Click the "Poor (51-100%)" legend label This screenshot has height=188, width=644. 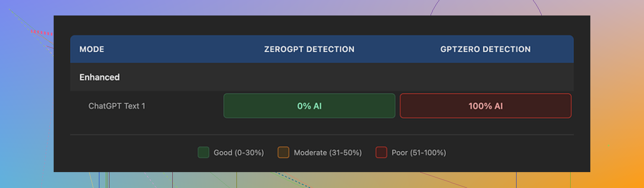[418, 153]
